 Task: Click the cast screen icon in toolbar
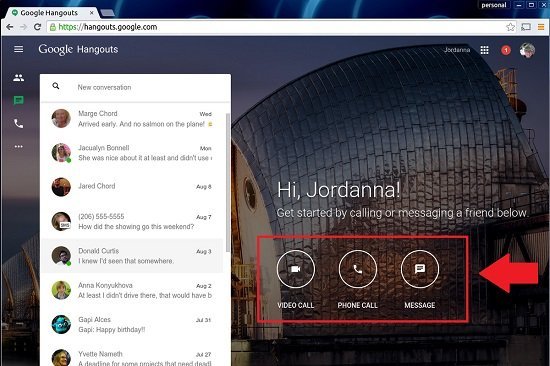click(x=526, y=27)
